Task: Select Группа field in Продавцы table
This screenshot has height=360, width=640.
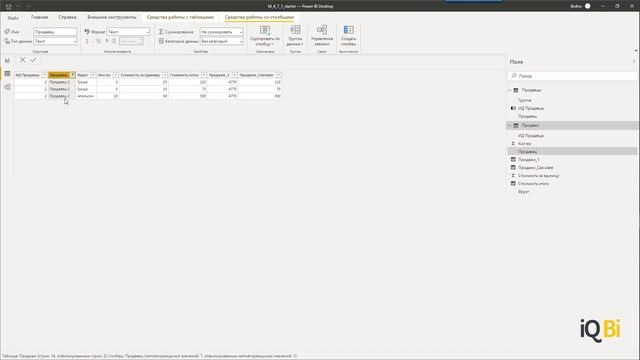Action: (524, 100)
